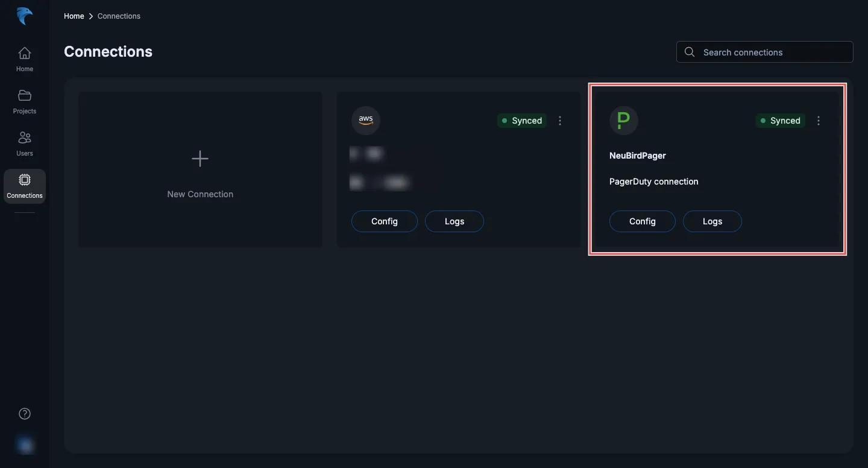This screenshot has height=468, width=868.
Task: View Logs for NeuBirdPager connection
Action: 712,221
